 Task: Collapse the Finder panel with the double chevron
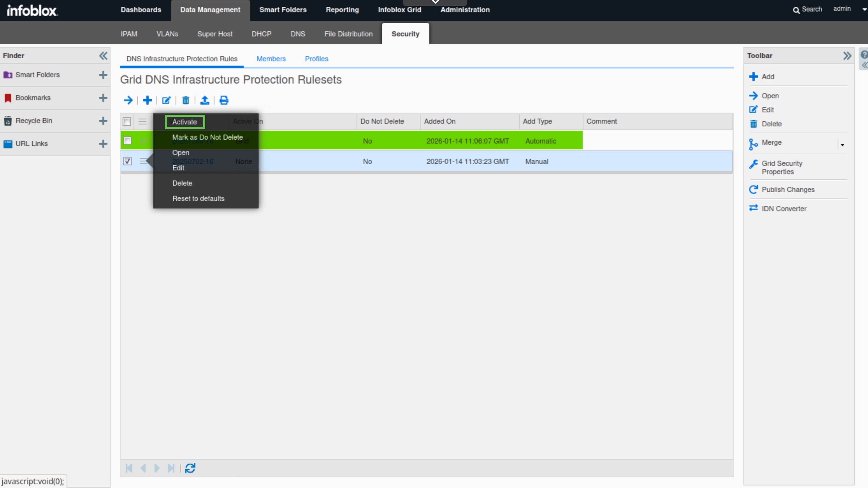[x=103, y=55]
